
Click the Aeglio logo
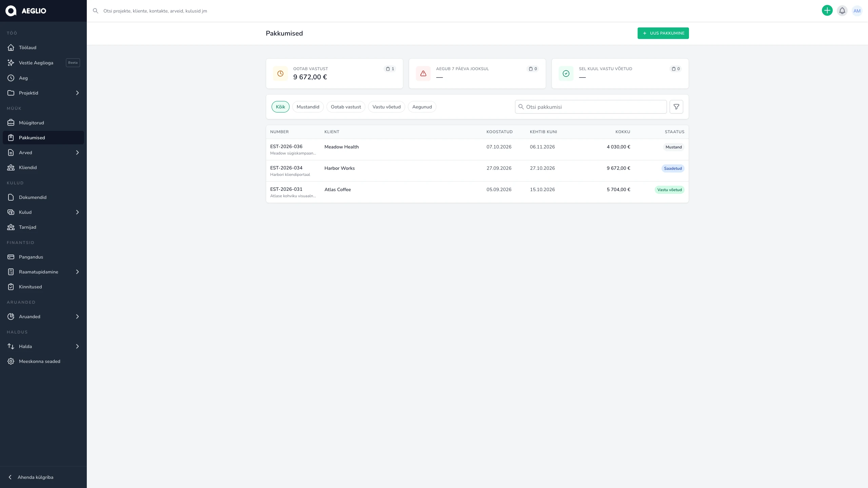tap(26, 11)
